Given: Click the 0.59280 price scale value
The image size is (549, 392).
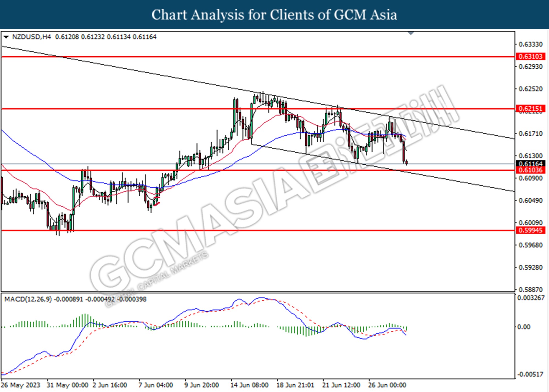Looking at the screenshot, I should tap(530, 268).
